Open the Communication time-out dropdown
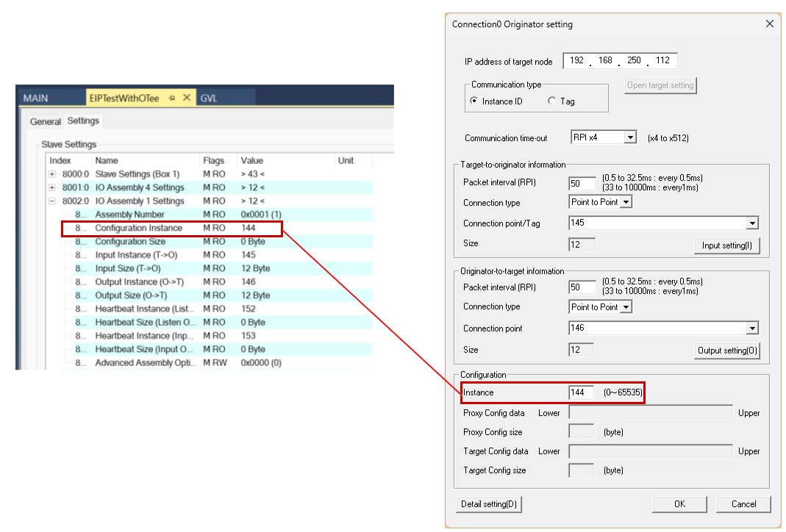Viewport: 786px width, 532px height. point(629,137)
